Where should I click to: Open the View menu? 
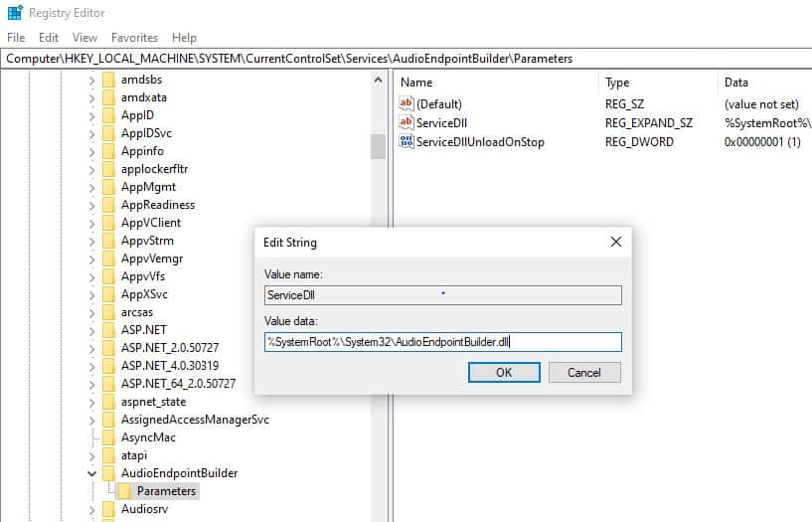click(x=84, y=38)
